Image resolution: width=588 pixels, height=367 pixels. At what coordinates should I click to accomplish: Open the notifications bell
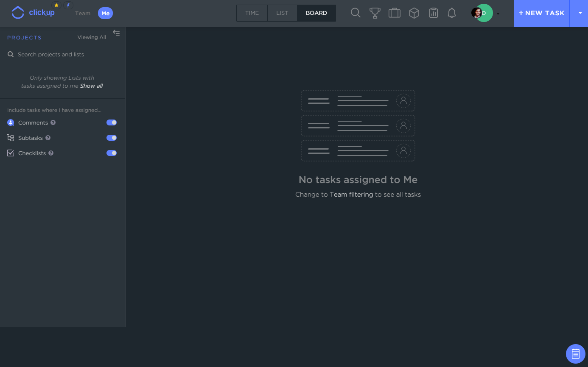coord(452,13)
